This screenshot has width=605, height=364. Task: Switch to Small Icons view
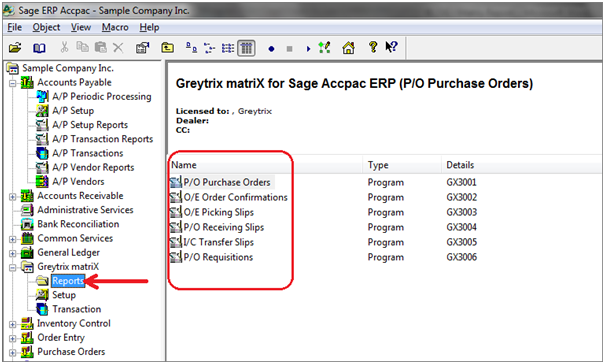[x=210, y=48]
